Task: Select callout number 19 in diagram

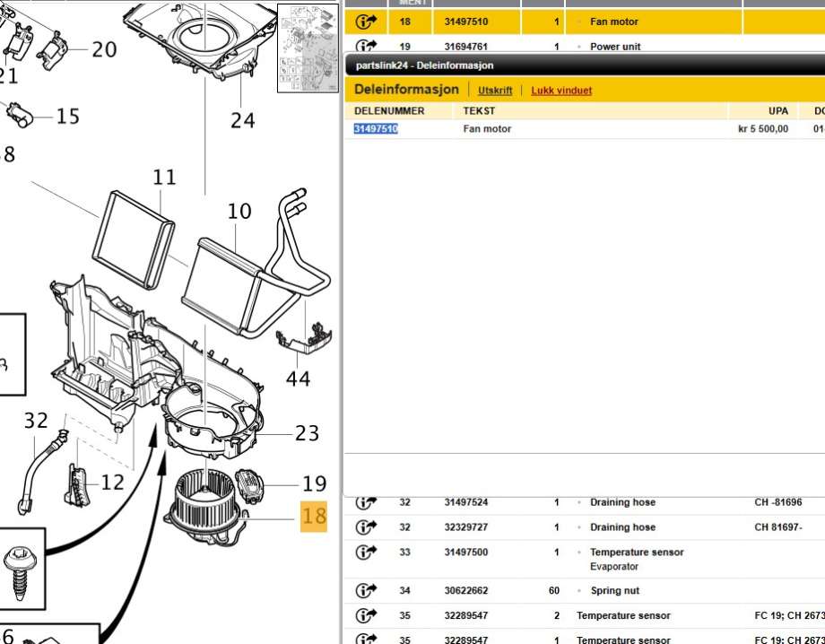Action: (314, 484)
